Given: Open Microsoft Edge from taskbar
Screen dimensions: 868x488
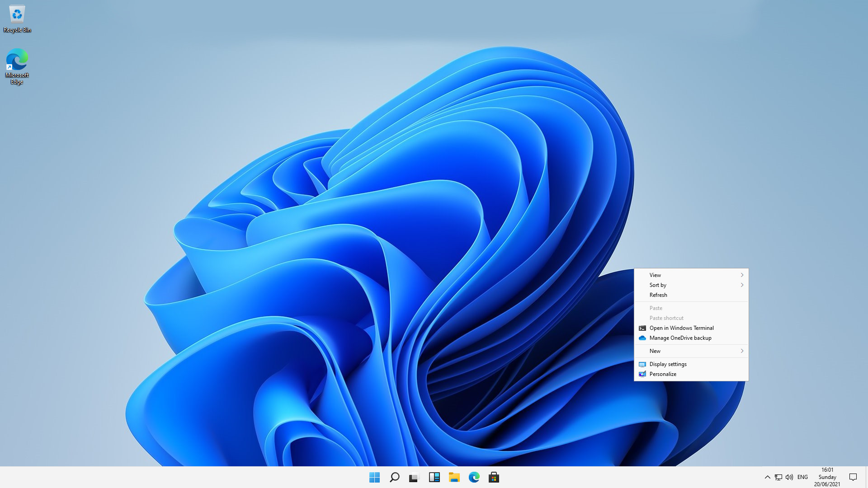Looking at the screenshot, I should click(x=474, y=477).
